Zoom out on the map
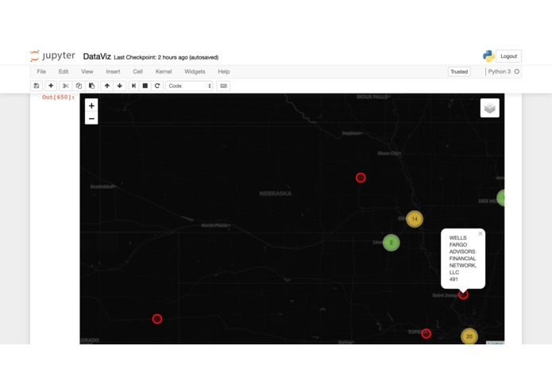 [x=91, y=118]
